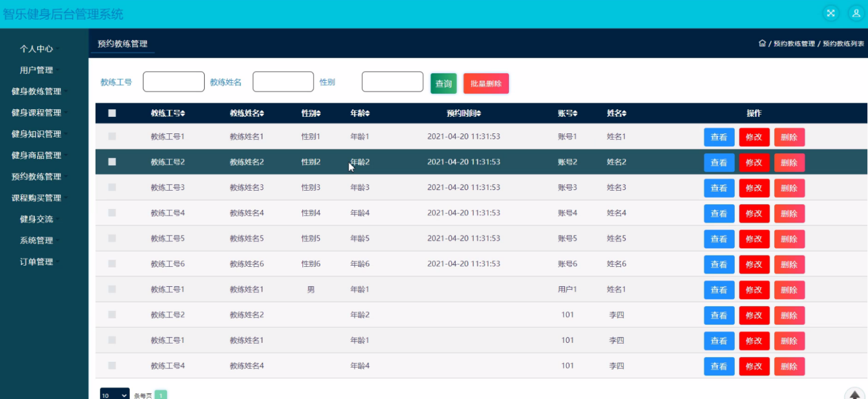The width and height of the screenshot is (868, 399).
Task: Go to pagination page 1
Action: (160, 395)
